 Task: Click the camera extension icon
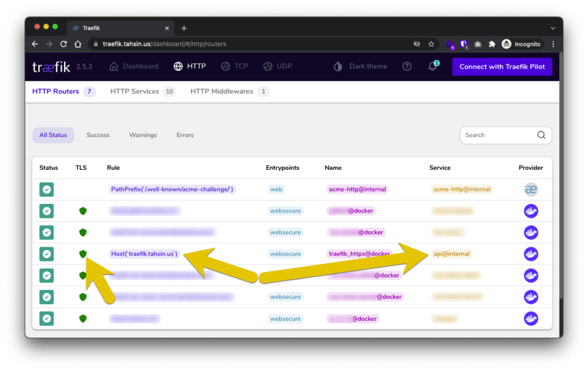pyautogui.click(x=478, y=44)
